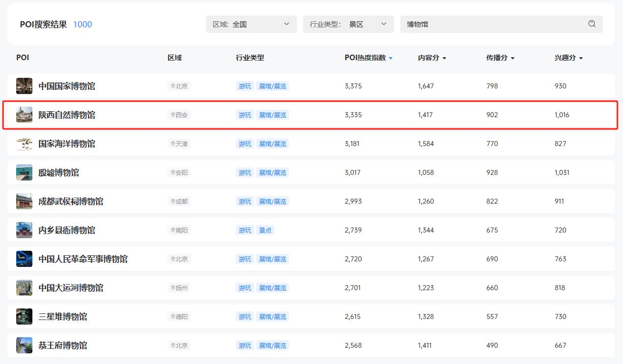The width and height of the screenshot is (623, 364).
Task: Click the 天津 location tag
Action: click(179, 144)
